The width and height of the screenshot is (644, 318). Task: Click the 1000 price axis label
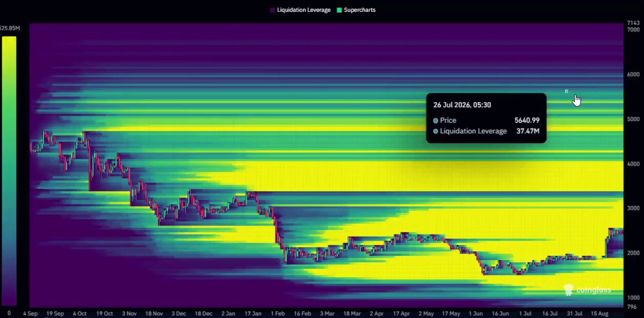pyautogui.click(x=633, y=298)
